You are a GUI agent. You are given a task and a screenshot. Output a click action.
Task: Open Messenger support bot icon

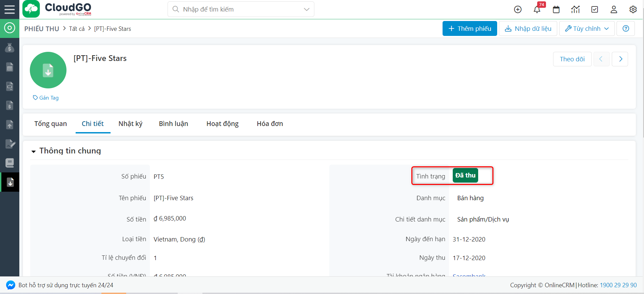(11, 285)
